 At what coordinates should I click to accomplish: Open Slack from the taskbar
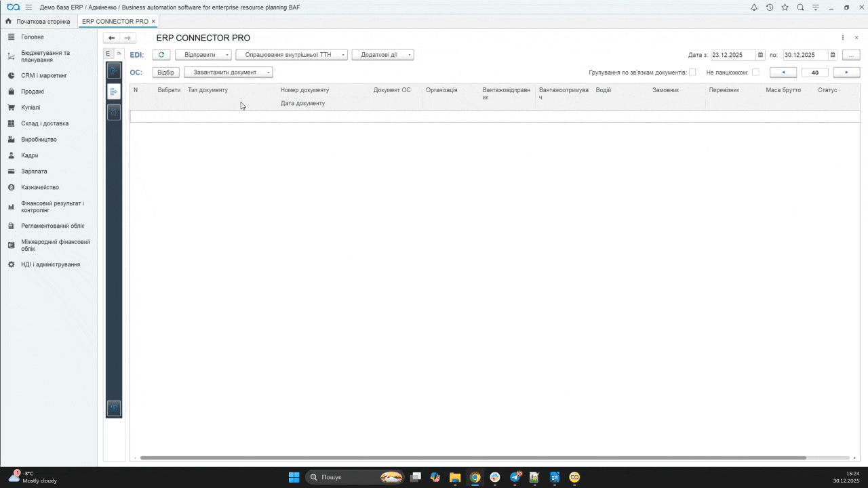(495, 477)
